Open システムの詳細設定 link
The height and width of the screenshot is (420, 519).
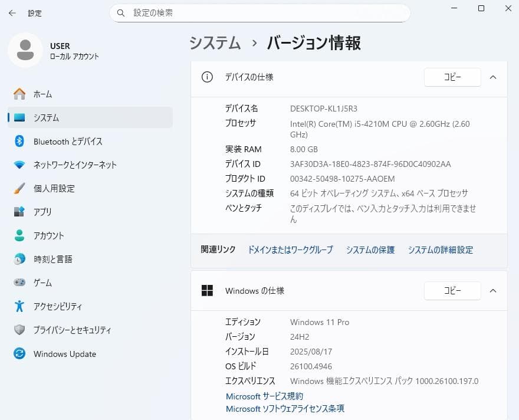(x=440, y=250)
